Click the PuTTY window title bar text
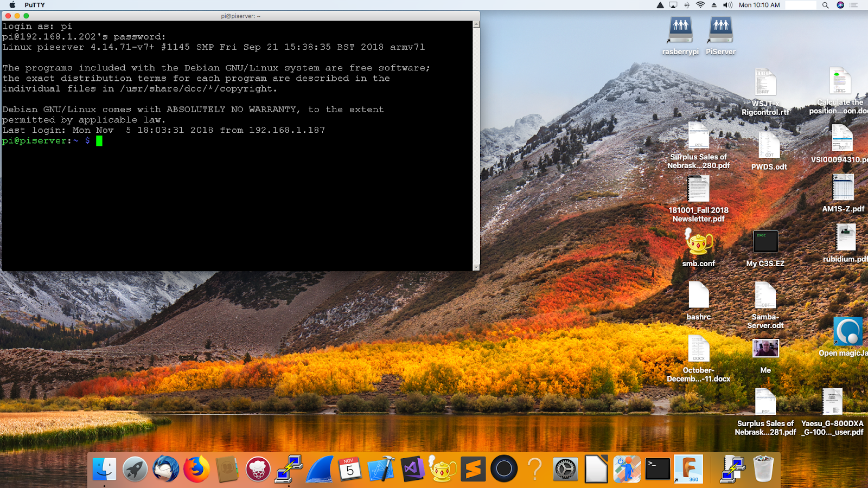Image resolution: width=868 pixels, height=488 pixels. pos(240,16)
